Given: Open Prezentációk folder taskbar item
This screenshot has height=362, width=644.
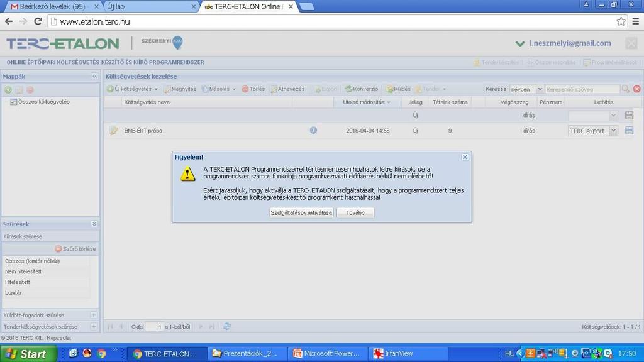Looking at the screenshot, I should (x=247, y=353).
